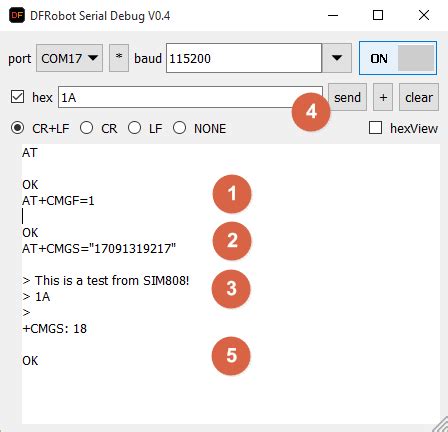
Task: Click the orange step 3 marker
Action: pyautogui.click(x=231, y=289)
